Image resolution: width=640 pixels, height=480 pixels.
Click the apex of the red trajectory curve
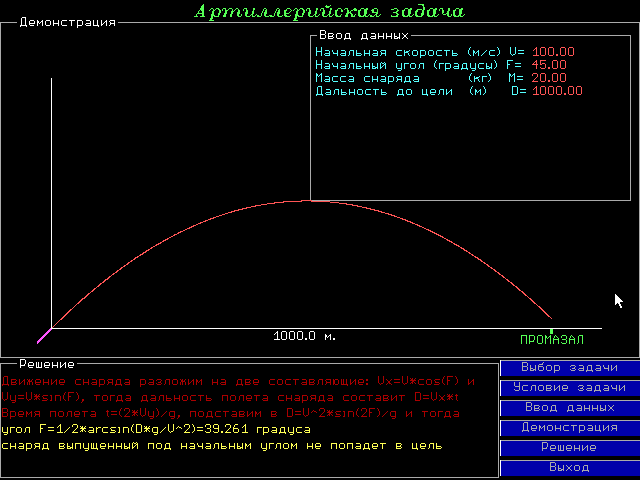[306, 201]
